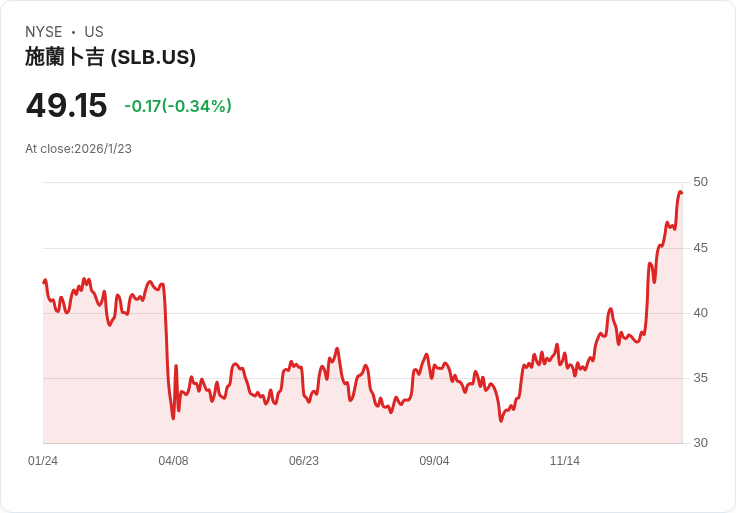Screen dimensions: 736x513
Task: Click the 45 price axis label
Action: pyautogui.click(x=700, y=247)
